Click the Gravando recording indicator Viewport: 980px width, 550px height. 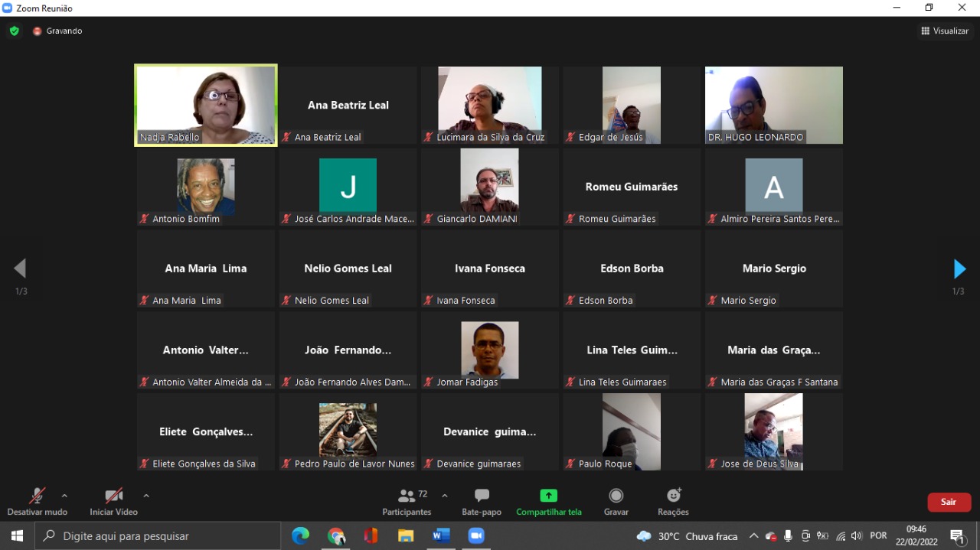point(57,31)
